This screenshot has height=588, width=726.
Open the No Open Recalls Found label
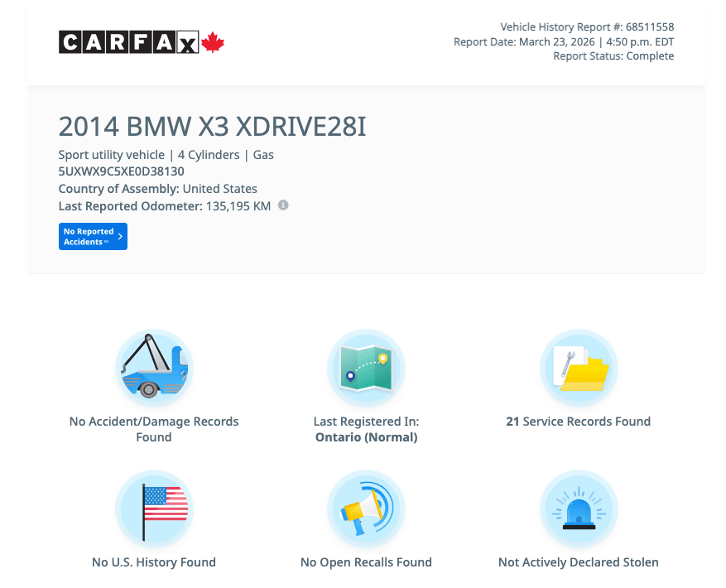click(366, 562)
